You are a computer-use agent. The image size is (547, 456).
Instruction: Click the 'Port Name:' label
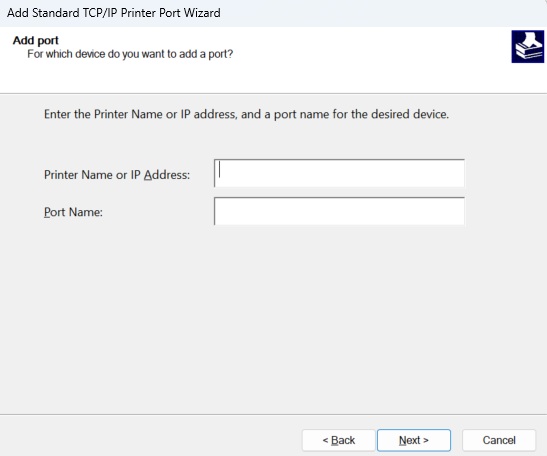pyautogui.click(x=73, y=212)
